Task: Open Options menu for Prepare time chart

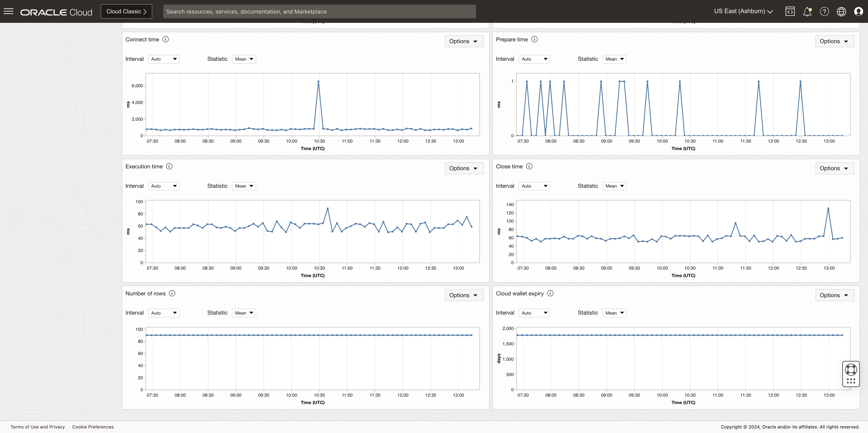Action: click(x=834, y=41)
